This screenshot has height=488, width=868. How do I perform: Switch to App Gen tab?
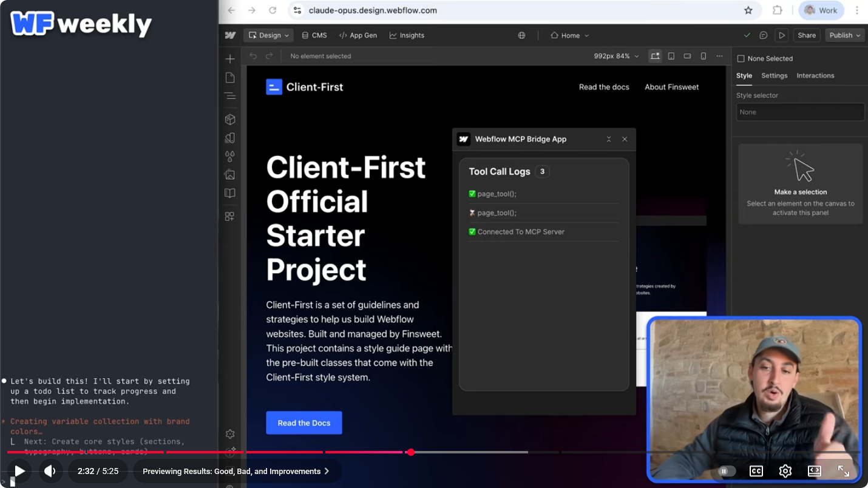tap(358, 35)
